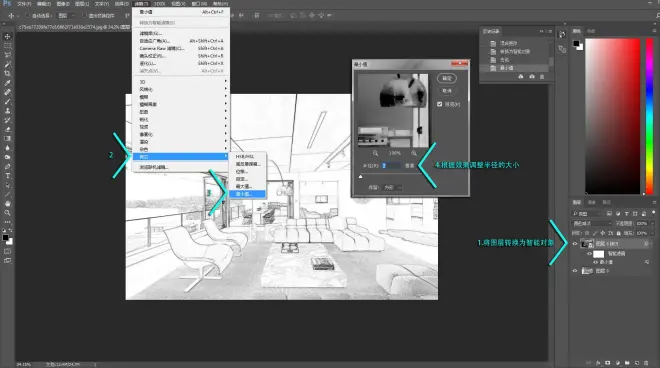Select the Move tool
The image size is (660, 368).
coord(8,36)
